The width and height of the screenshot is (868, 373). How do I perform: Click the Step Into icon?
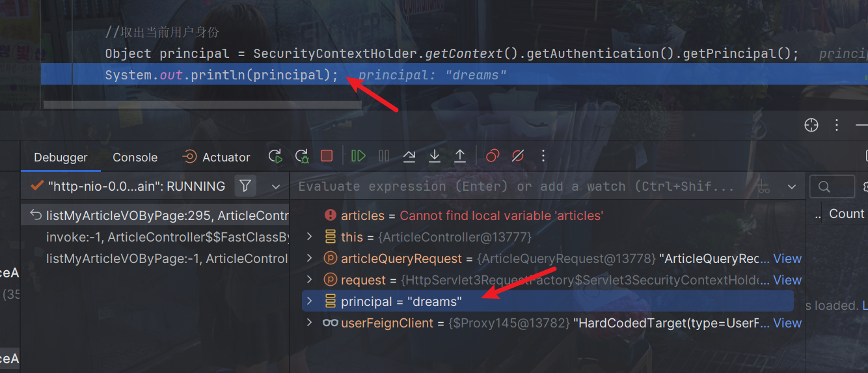(x=435, y=156)
